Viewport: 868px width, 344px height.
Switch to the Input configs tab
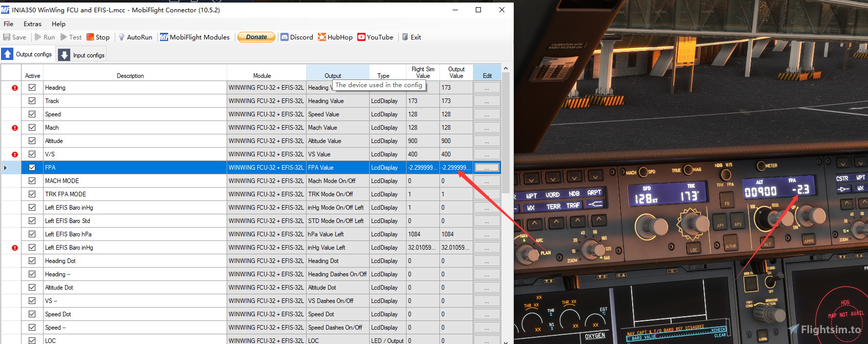pos(82,55)
